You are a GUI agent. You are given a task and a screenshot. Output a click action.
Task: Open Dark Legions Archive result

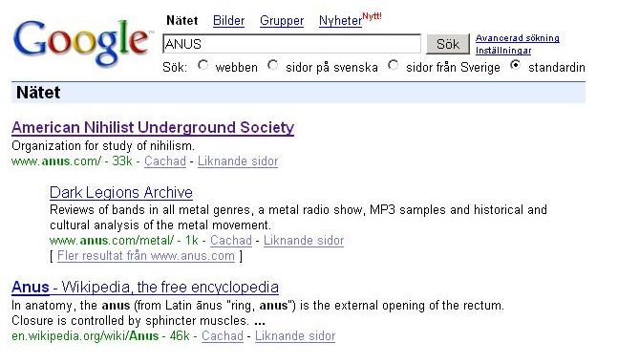[121, 192]
